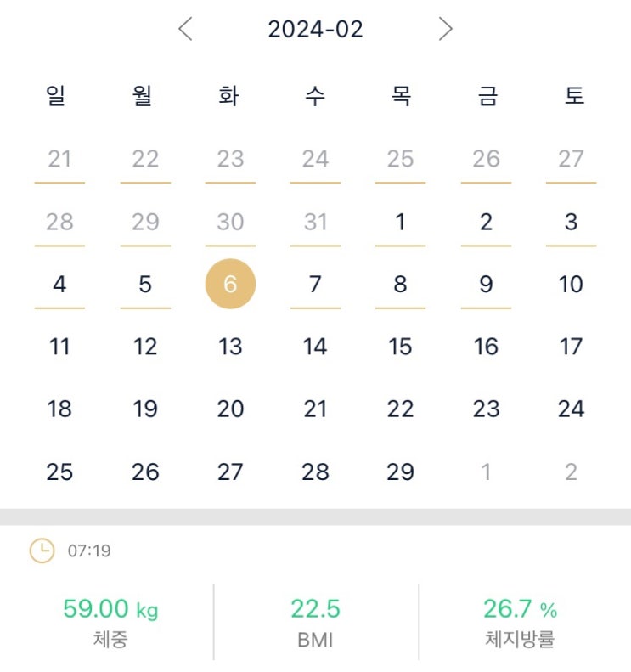Screen dimensions: 631x672
Task: Tap the 26.7 % body fat value
Action: [520, 608]
